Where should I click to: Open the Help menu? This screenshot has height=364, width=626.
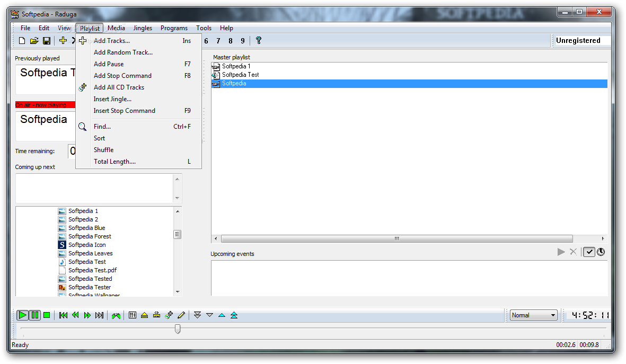[x=226, y=28]
